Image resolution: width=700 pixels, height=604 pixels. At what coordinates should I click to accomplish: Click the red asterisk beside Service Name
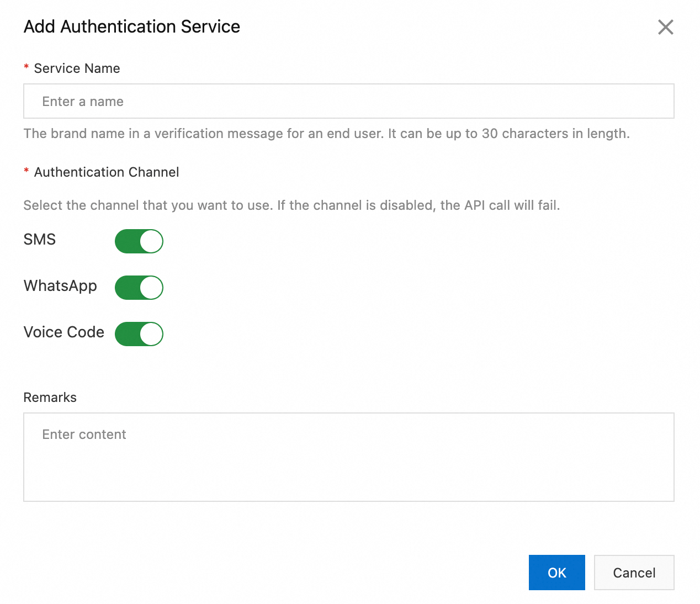click(26, 67)
